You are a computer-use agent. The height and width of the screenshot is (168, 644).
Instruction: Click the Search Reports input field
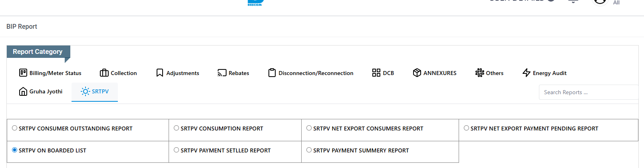point(588,92)
